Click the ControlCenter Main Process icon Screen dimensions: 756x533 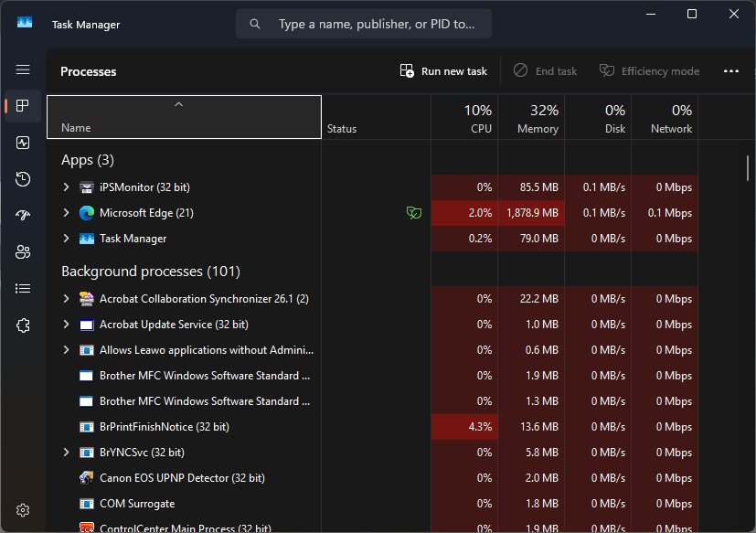pos(87,528)
